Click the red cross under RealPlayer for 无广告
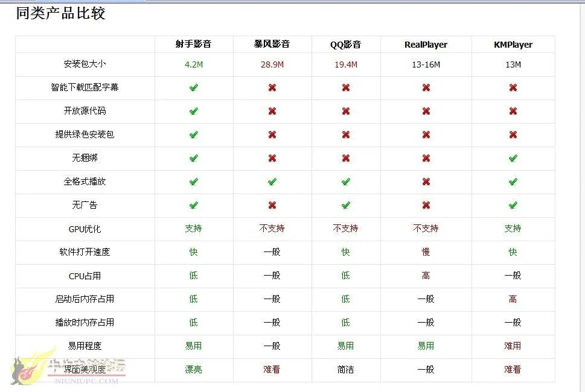Screen dimensions: 585x392 [425, 205]
